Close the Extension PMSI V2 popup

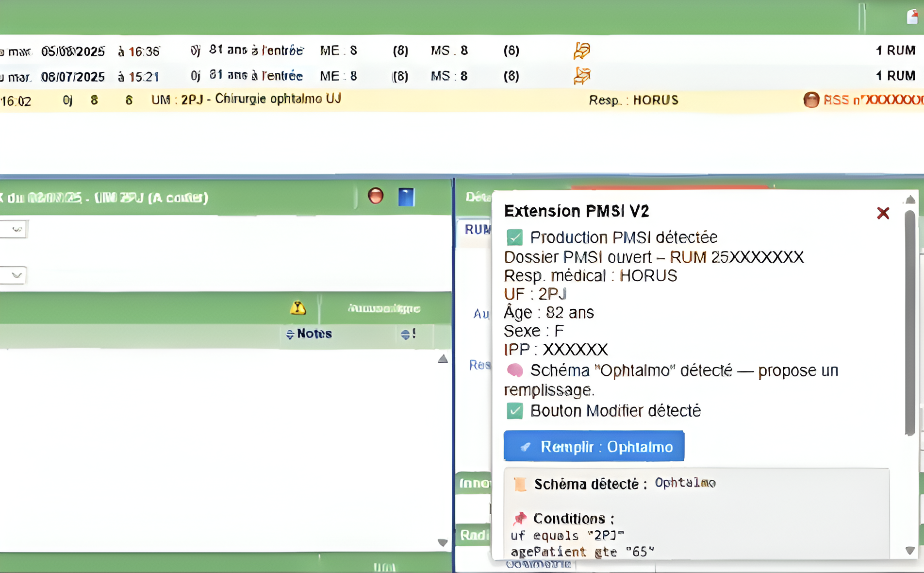coord(883,213)
